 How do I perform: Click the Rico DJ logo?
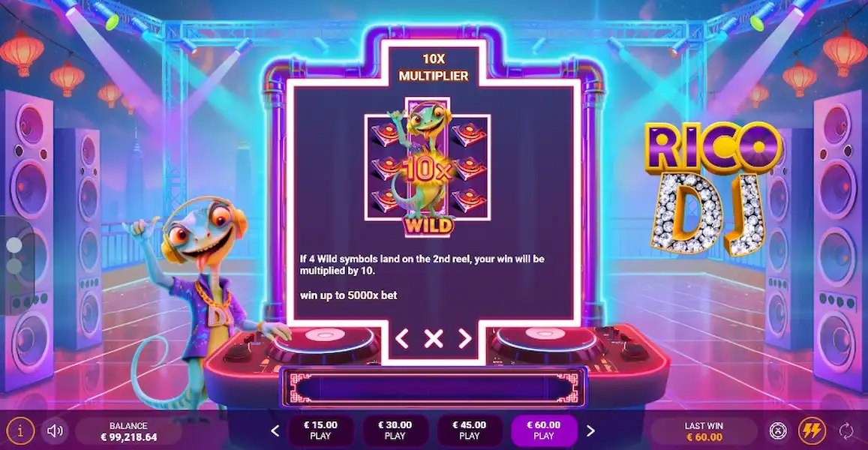pyautogui.click(x=713, y=188)
